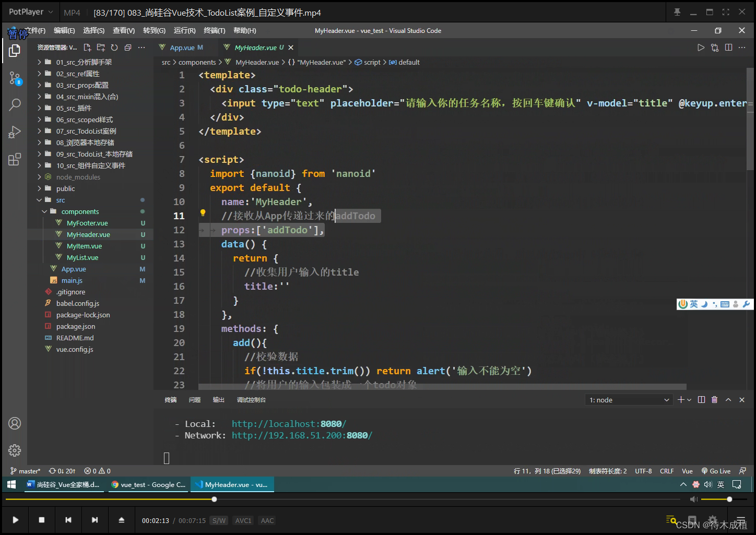The width and height of the screenshot is (756, 535).
Task: Open explorer more actions ellipsis
Action: click(141, 47)
